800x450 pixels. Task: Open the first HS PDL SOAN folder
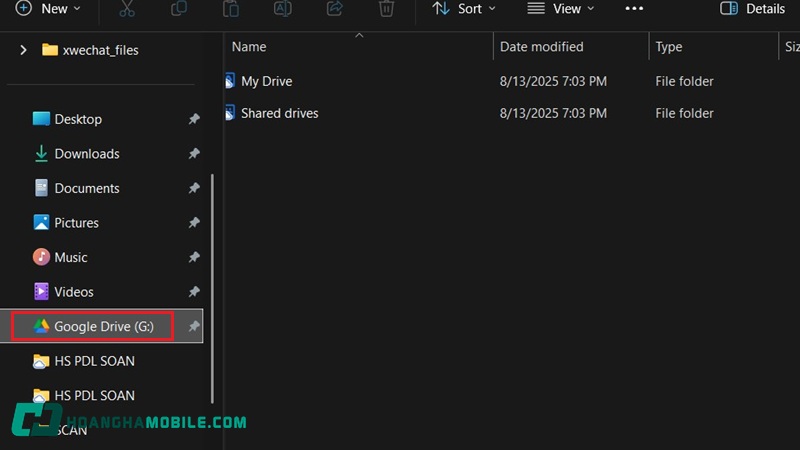(94, 361)
